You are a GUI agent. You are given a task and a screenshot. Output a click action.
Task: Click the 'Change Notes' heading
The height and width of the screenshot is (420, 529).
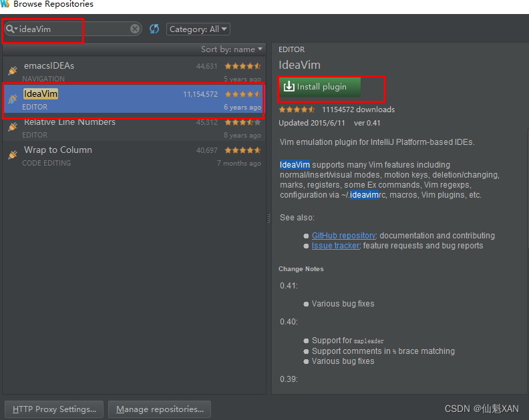(x=301, y=269)
